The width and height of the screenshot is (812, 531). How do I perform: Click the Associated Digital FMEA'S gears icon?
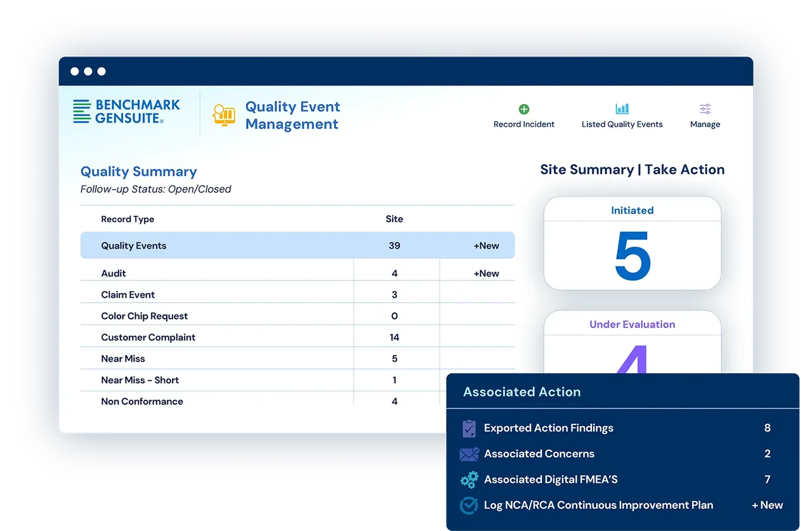click(x=469, y=480)
